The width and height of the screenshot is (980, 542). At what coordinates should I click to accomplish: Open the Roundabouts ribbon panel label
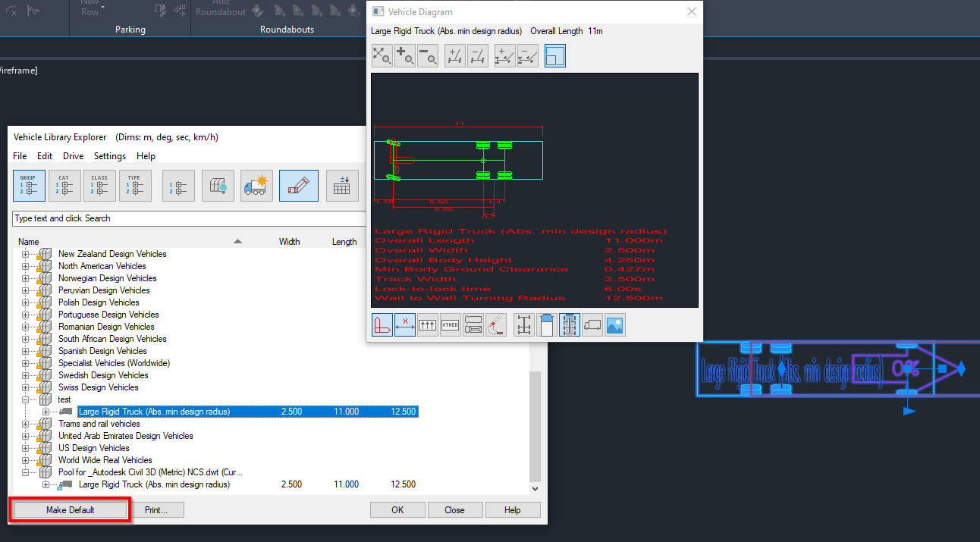click(287, 30)
